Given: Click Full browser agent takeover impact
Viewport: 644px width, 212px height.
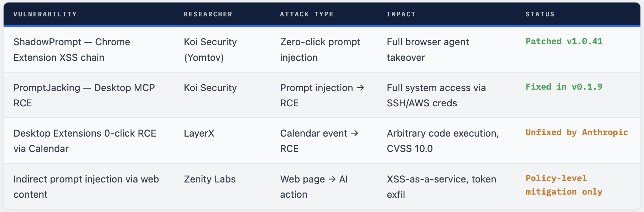Looking at the screenshot, I should [428, 50].
